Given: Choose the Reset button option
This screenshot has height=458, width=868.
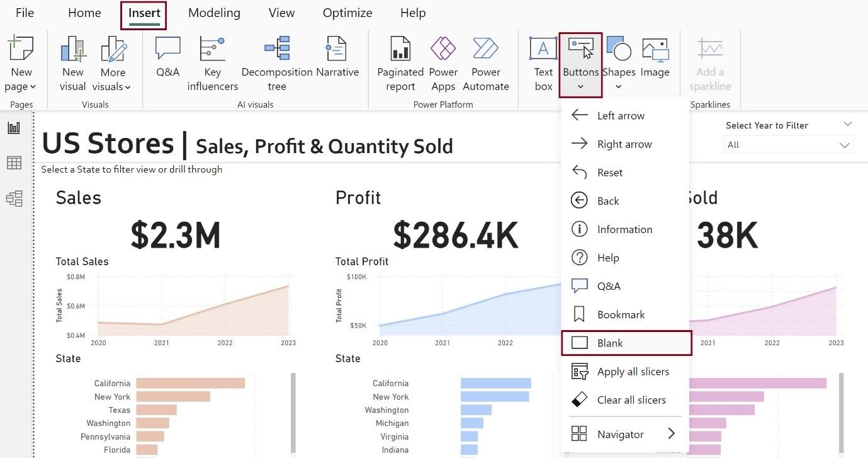Looking at the screenshot, I should pos(626,173).
